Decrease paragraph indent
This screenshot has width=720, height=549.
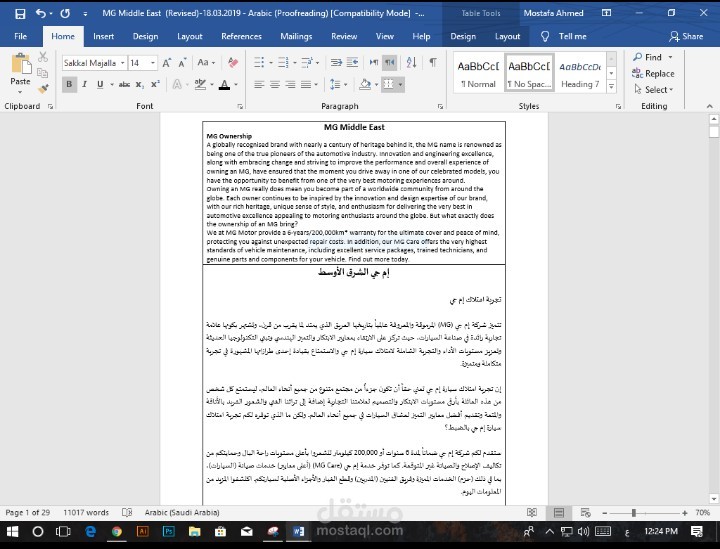(336, 62)
